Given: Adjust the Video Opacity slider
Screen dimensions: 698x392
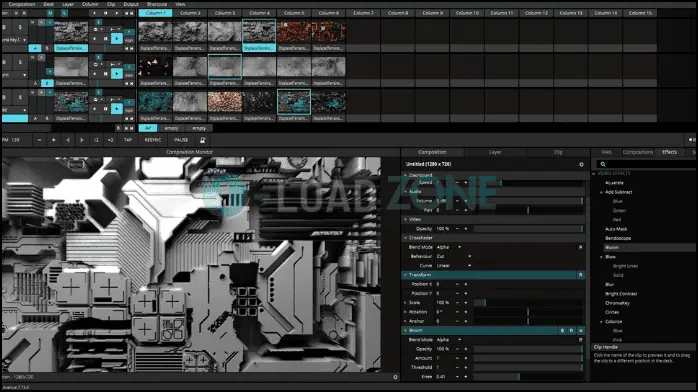Looking at the screenshot, I should tap(528, 229).
